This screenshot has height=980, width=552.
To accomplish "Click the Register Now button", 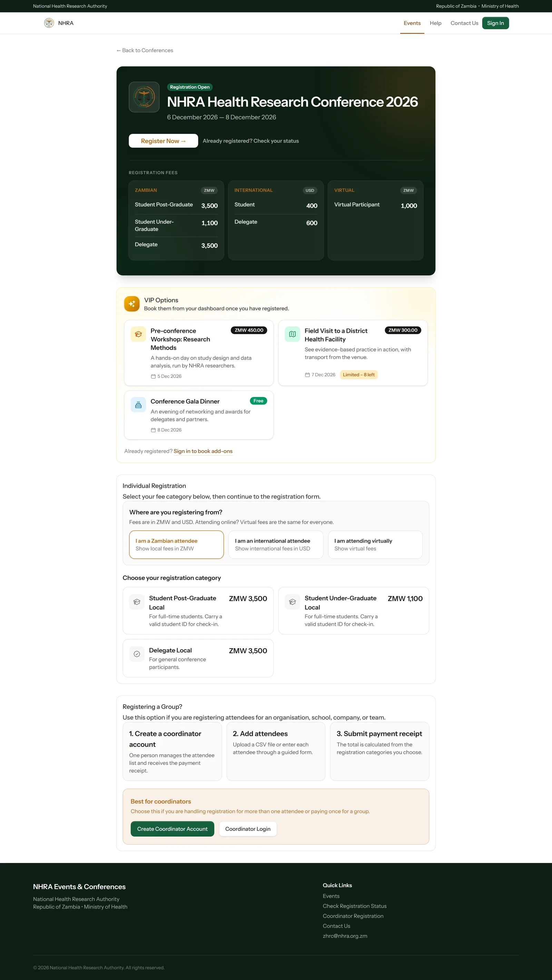I will click(164, 141).
